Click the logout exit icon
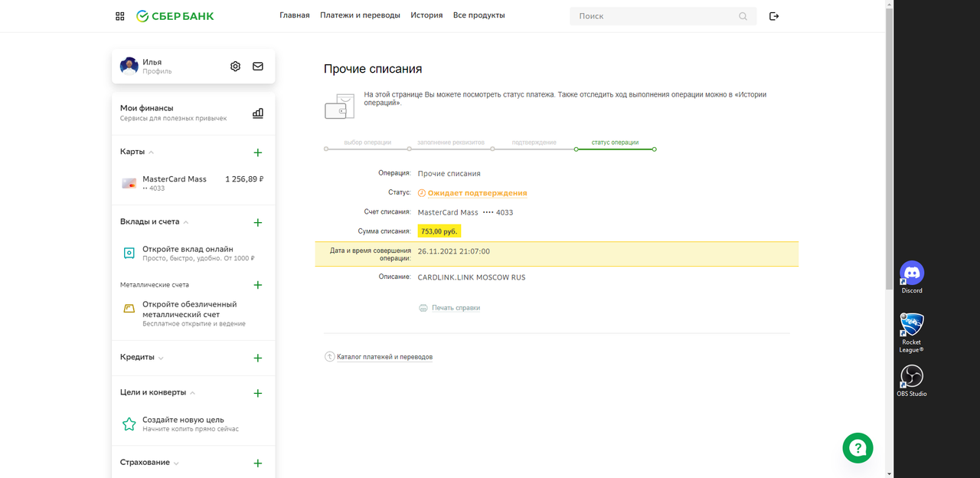 point(774,16)
